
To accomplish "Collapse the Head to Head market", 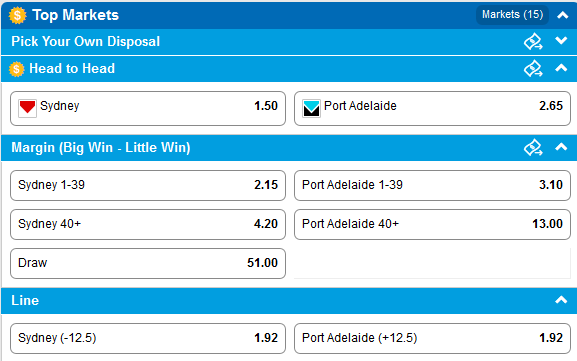I will [x=561, y=68].
